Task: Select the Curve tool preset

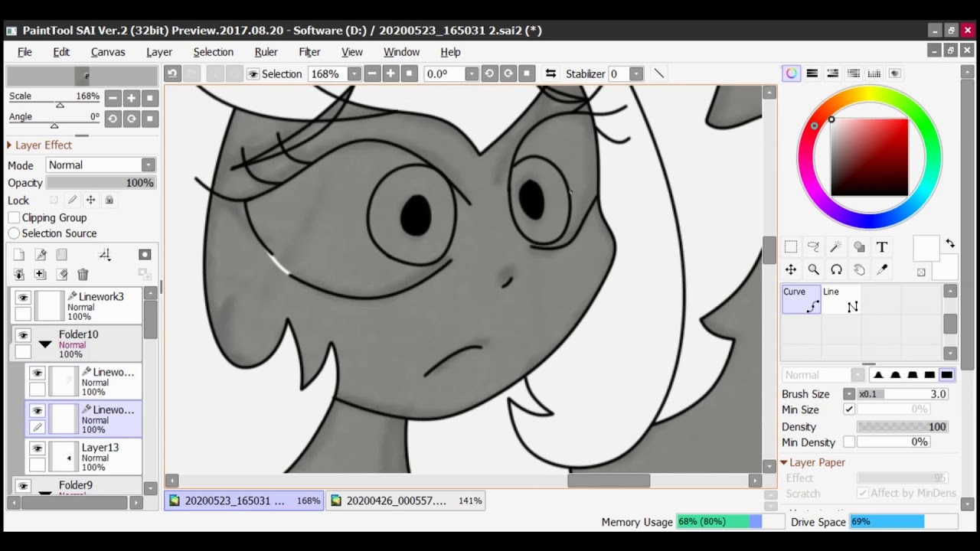Action: pos(801,299)
